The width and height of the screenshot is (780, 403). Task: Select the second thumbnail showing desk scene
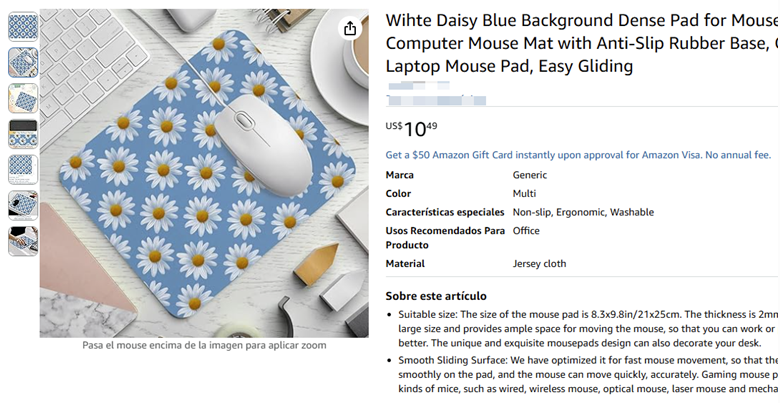point(23,62)
